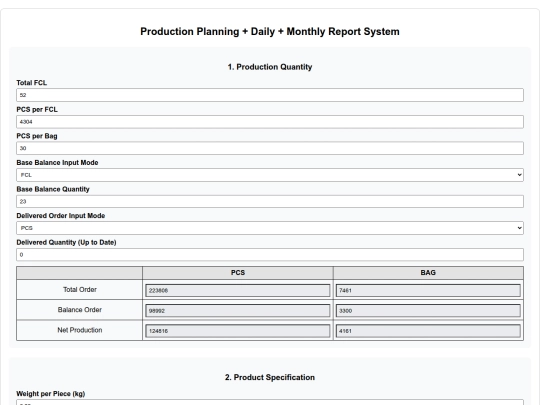Image resolution: width=540 pixels, height=405 pixels.
Task: Expand the Delivered Order Input Mode dropdown
Action: [270, 228]
